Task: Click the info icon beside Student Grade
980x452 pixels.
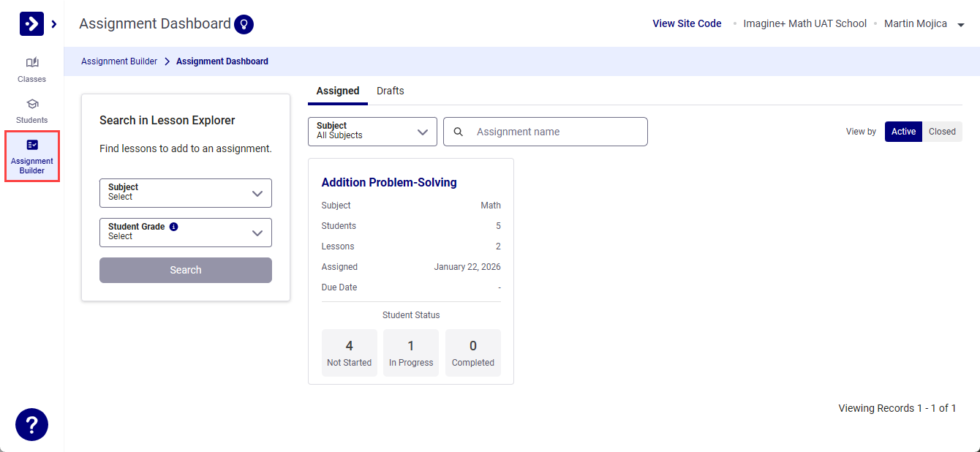Action: [x=173, y=227]
